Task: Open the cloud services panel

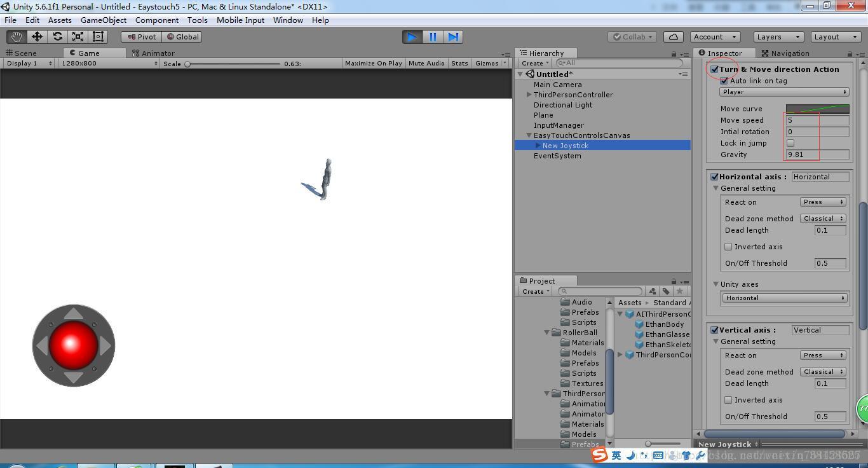Action: point(674,37)
